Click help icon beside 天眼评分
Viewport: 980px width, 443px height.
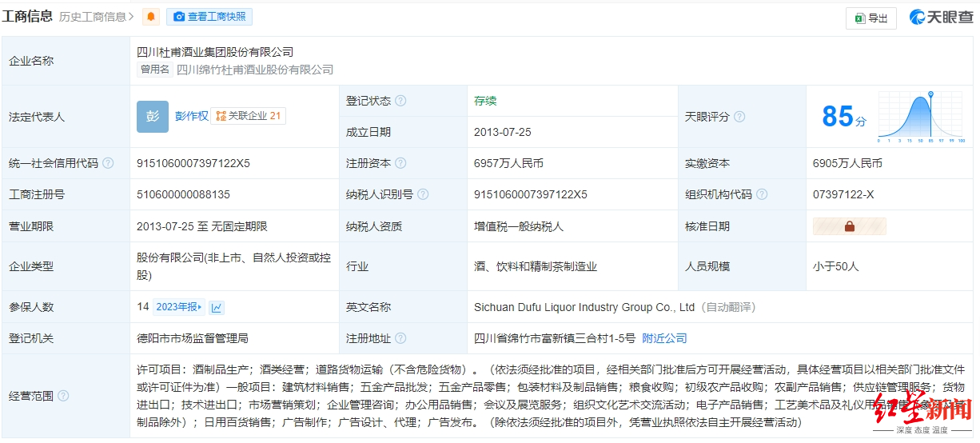click(739, 117)
